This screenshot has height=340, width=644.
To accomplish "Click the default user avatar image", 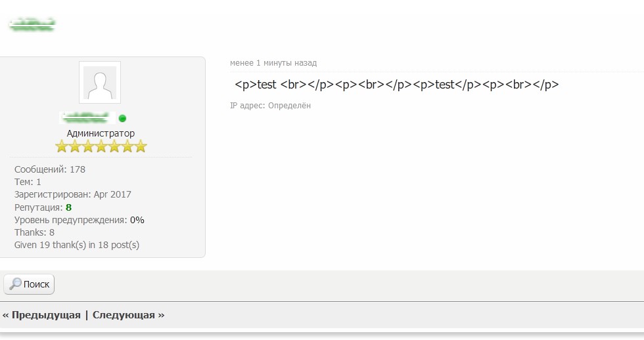I will coord(100,83).
